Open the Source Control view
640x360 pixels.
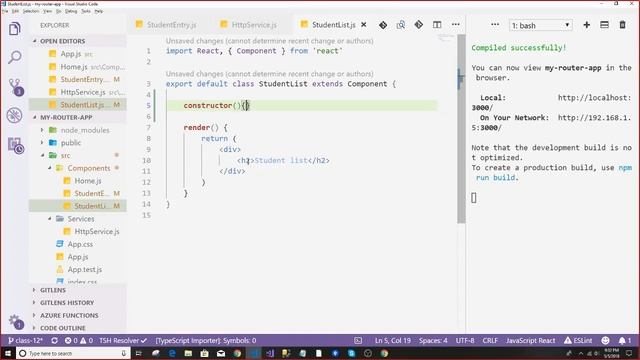pos(15,87)
